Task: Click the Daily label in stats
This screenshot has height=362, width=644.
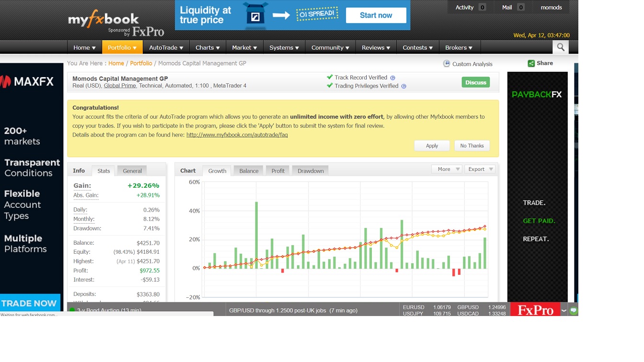Action: 80,210
